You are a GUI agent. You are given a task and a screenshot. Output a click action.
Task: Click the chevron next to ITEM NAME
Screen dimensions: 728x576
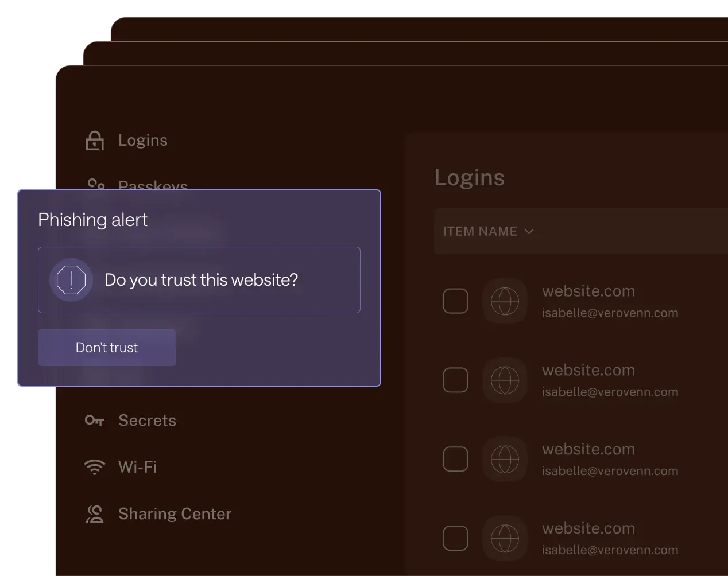529,231
